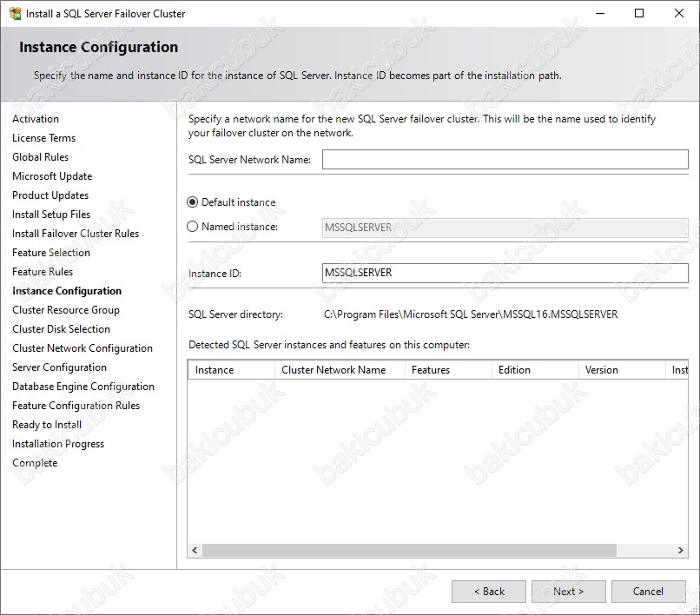
Task: Click the Instance column header
Action: (231, 370)
